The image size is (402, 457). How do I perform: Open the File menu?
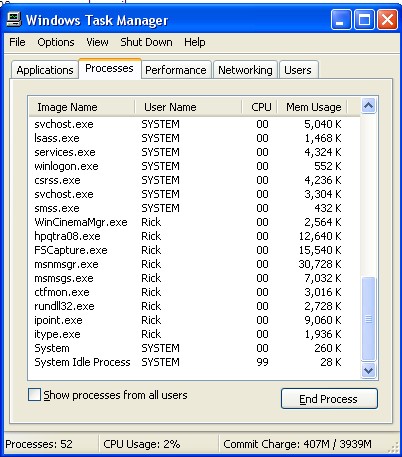tap(17, 42)
